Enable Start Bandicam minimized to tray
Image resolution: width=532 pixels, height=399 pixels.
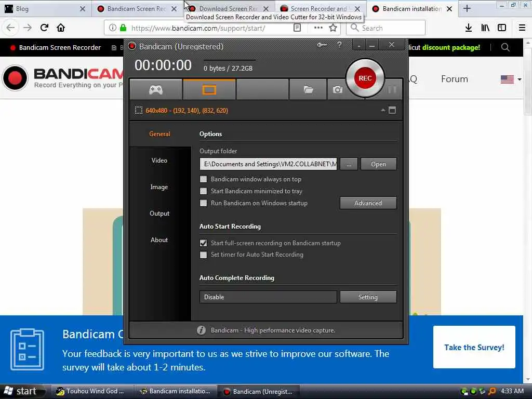[x=203, y=191]
